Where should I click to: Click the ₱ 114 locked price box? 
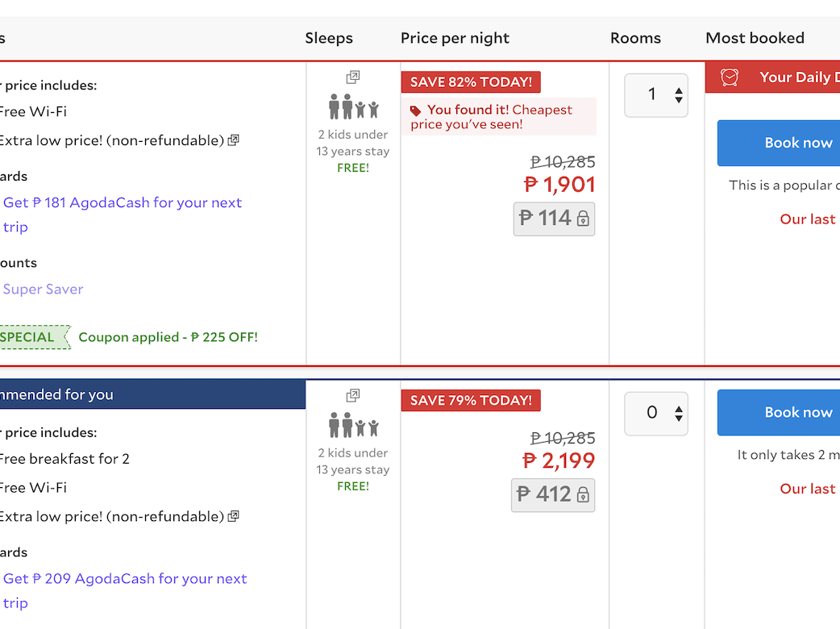[x=554, y=219]
